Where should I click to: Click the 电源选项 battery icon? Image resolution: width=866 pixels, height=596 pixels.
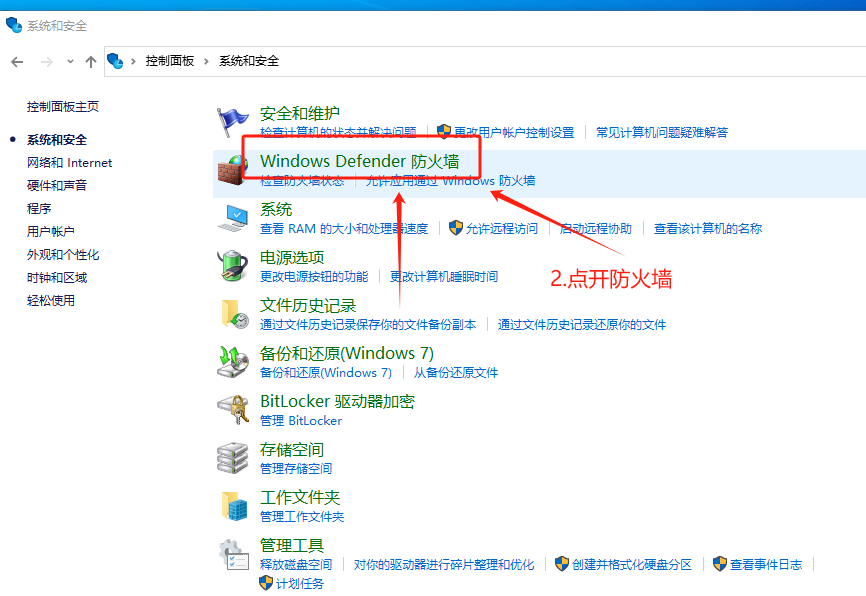233,267
